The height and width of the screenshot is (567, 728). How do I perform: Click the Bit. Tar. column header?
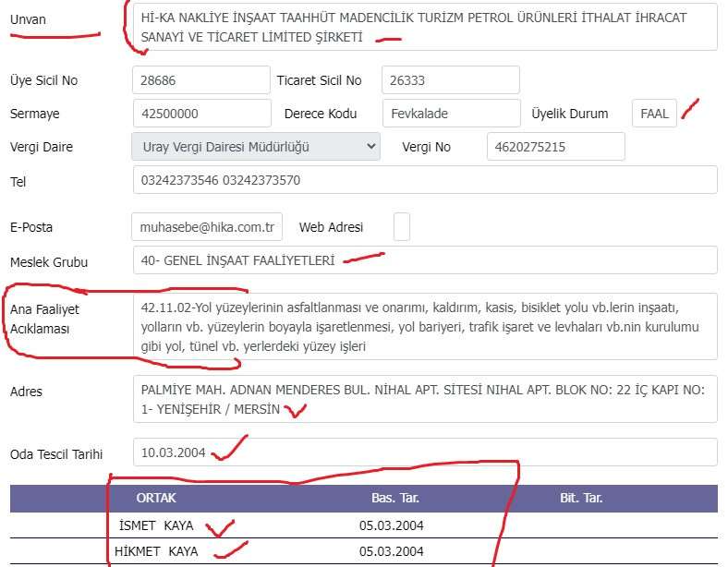pos(581,498)
